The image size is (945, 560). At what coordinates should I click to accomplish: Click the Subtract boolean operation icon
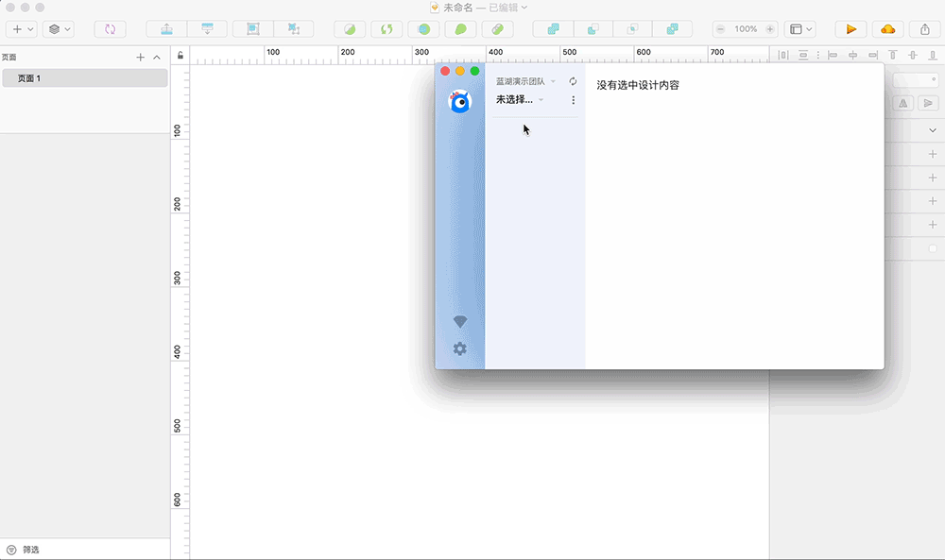tap(593, 29)
